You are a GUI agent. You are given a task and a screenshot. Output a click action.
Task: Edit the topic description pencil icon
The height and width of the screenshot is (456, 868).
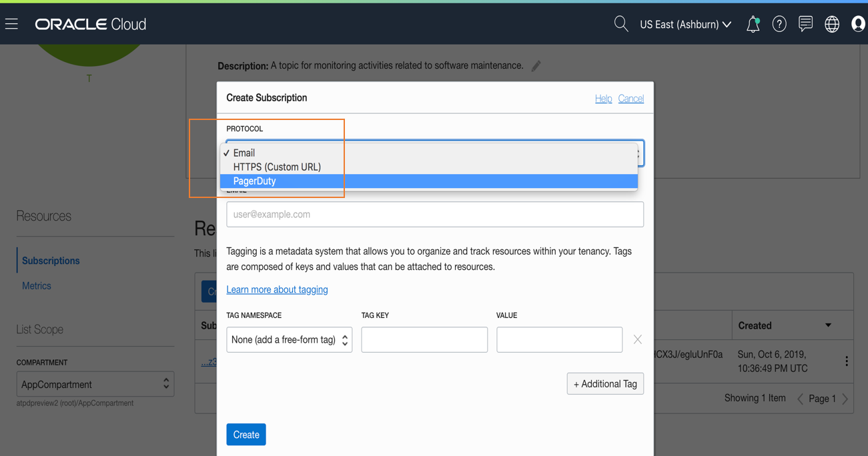point(536,66)
